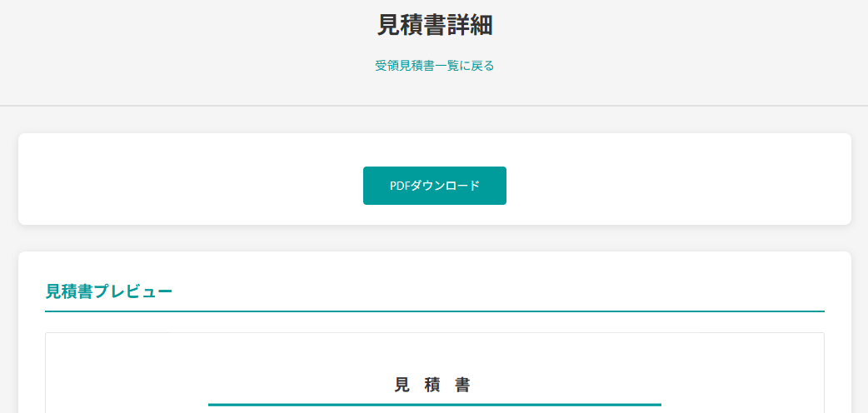Click the 積 character in the document title
This screenshot has width=868, height=413.
click(432, 385)
